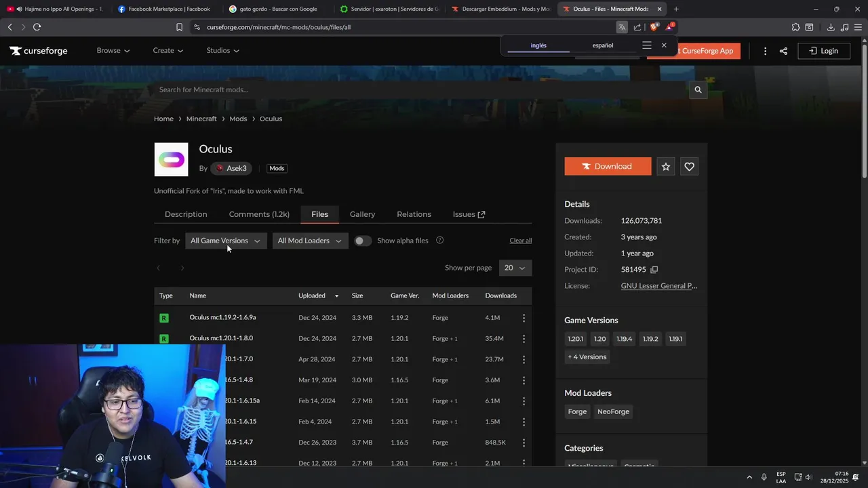Select the Forge mod loader tag
Image resolution: width=868 pixels, height=488 pixels.
click(577, 412)
